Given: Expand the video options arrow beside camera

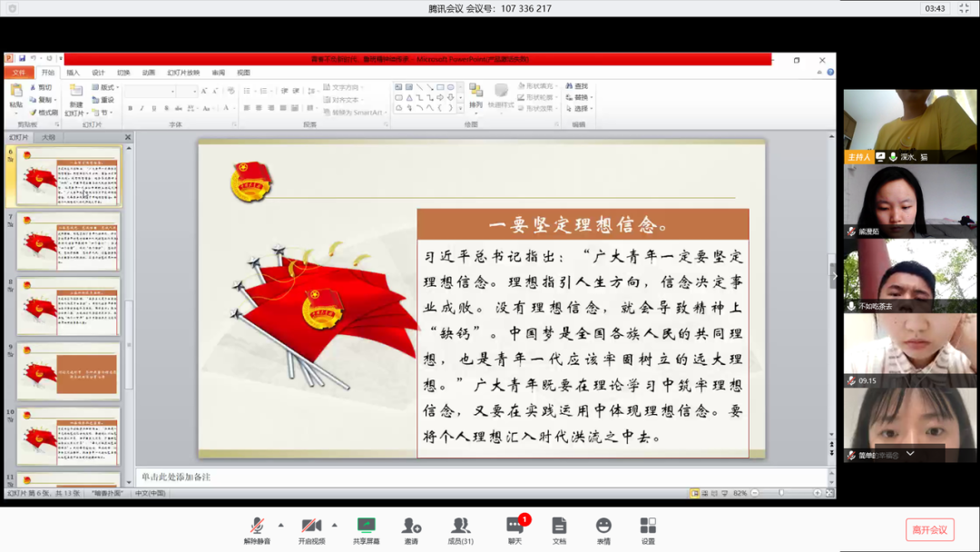Looking at the screenshot, I should [x=334, y=525].
